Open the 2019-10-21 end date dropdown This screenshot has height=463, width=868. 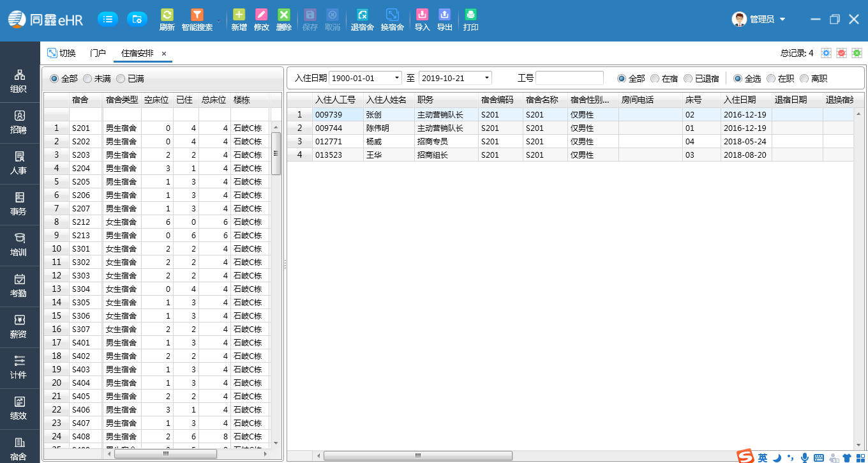487,78
